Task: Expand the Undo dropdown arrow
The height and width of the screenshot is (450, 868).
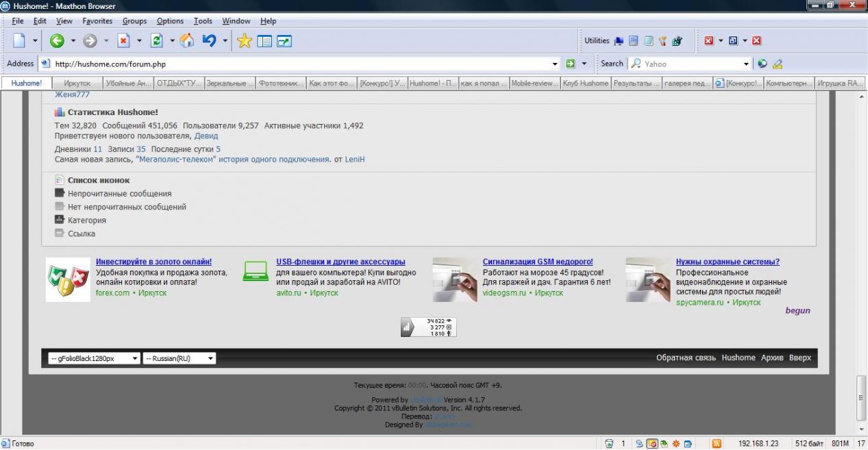Action: pyautogui.click(x=225, y=41)
